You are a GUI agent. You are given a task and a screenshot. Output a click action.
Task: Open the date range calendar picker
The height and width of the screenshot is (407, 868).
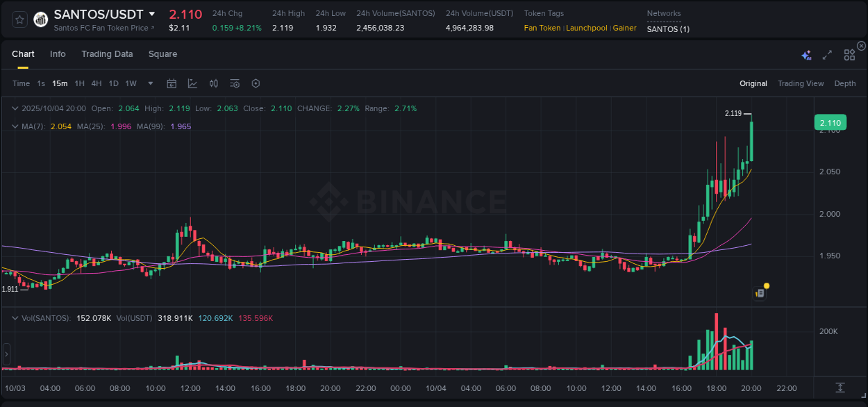tap(172, 83)
